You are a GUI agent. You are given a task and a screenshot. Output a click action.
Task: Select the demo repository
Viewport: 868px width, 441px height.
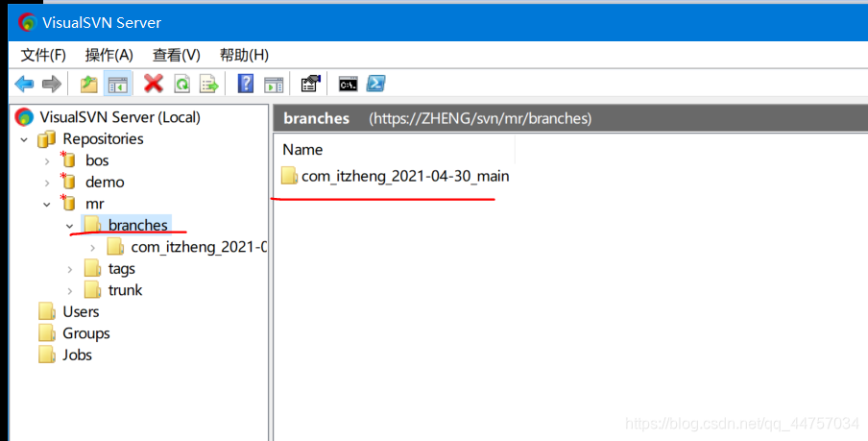pos(105,182)
